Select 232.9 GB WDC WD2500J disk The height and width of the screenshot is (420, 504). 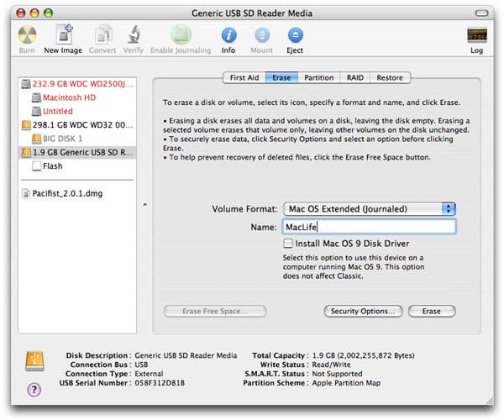(77, 84)
